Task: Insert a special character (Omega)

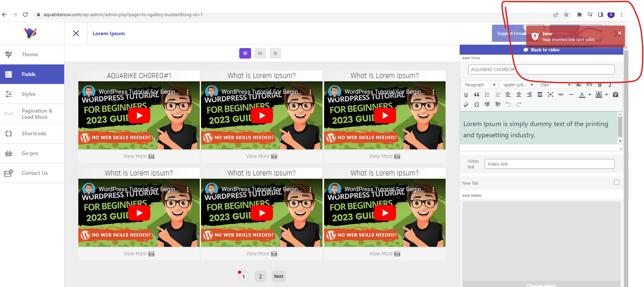Action: (x=477, y=104)
